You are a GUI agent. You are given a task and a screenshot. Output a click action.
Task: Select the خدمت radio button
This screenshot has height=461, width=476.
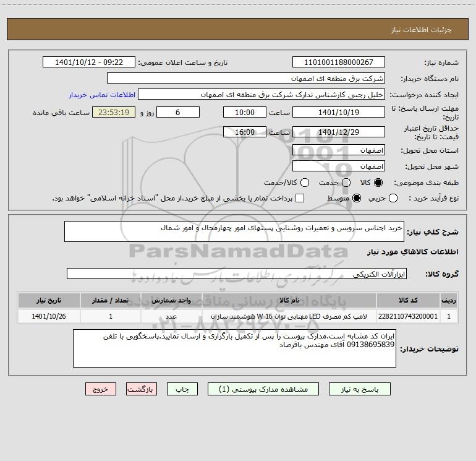pos(346,183)
